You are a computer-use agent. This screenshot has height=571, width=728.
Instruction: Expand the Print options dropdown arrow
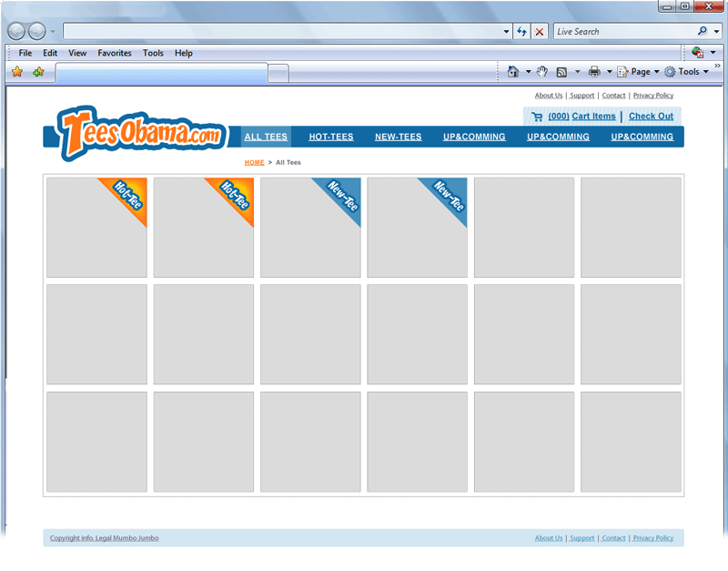[609, 72]
